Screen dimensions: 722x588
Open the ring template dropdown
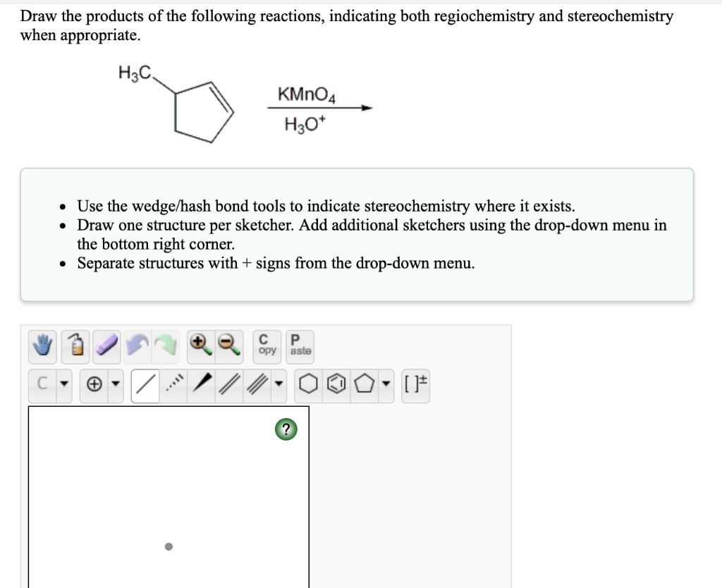pos(384,384)
